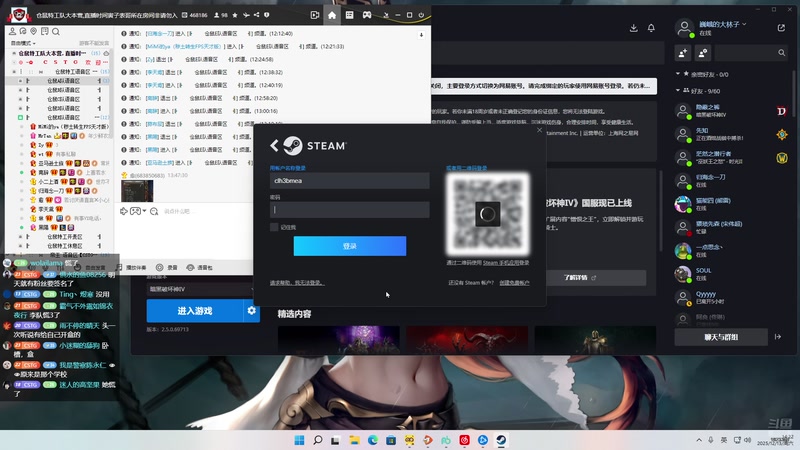Toggle the 记住我 remember me checkbox
800x450 pixels.
(274, 227)
